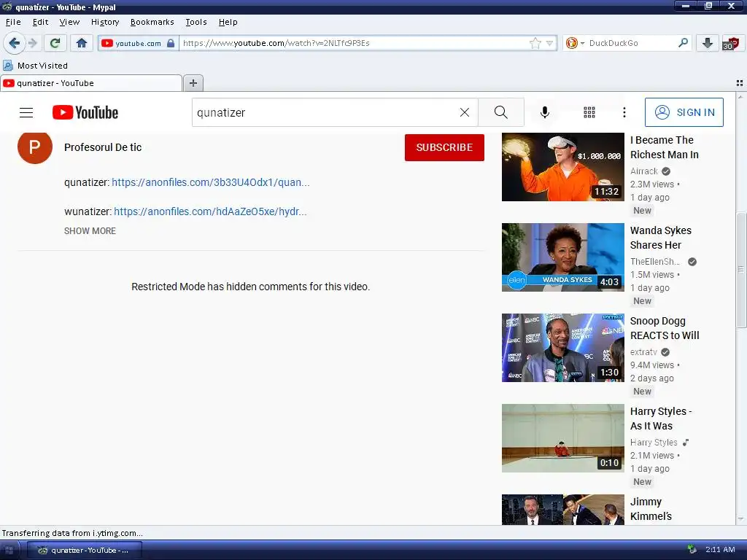Click the 2:11 AM taskbar clock
The width and height of the screenshot is (747, 560).
[x=720, y=550]
